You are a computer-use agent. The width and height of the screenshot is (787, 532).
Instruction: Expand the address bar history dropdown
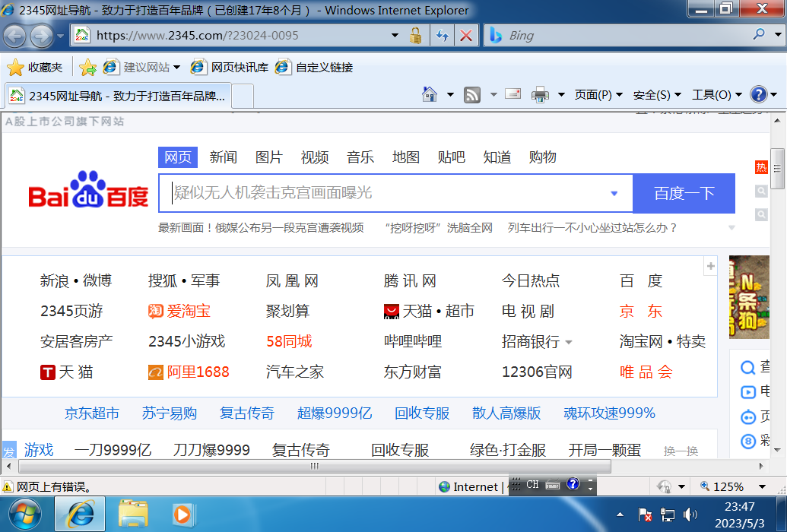395,36
